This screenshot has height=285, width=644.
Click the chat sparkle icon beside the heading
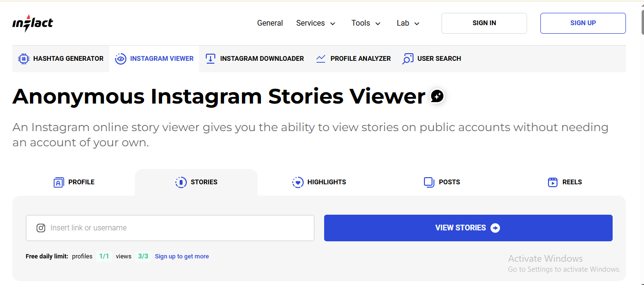tap(437, 96)
